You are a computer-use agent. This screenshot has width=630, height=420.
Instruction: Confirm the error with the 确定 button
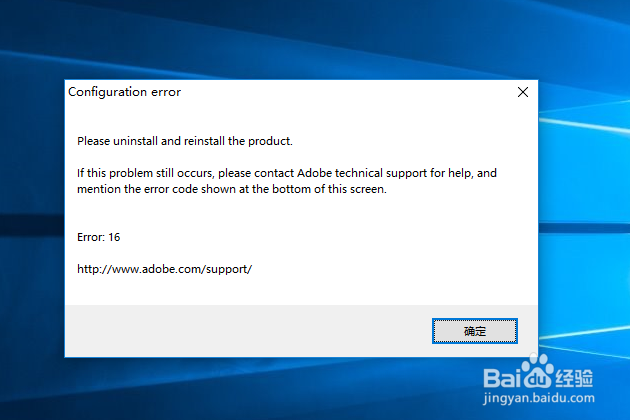(x=475, y=331)
